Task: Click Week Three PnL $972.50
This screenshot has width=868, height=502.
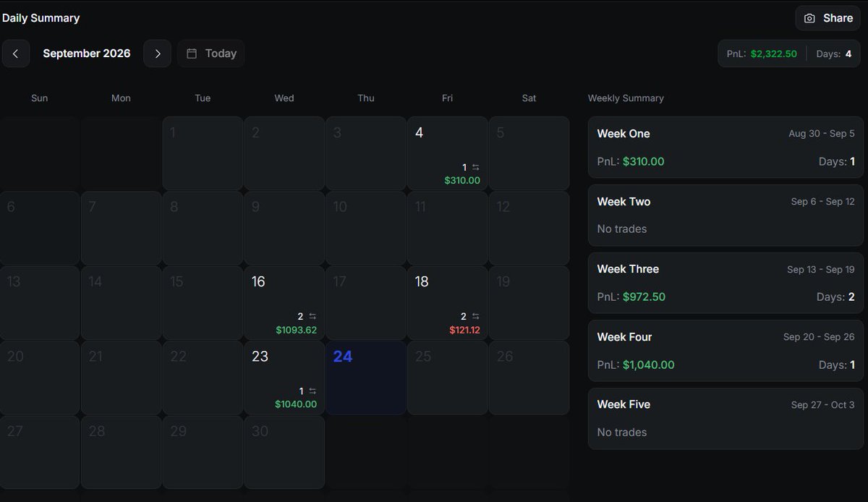Action: [x=631, y=297]
